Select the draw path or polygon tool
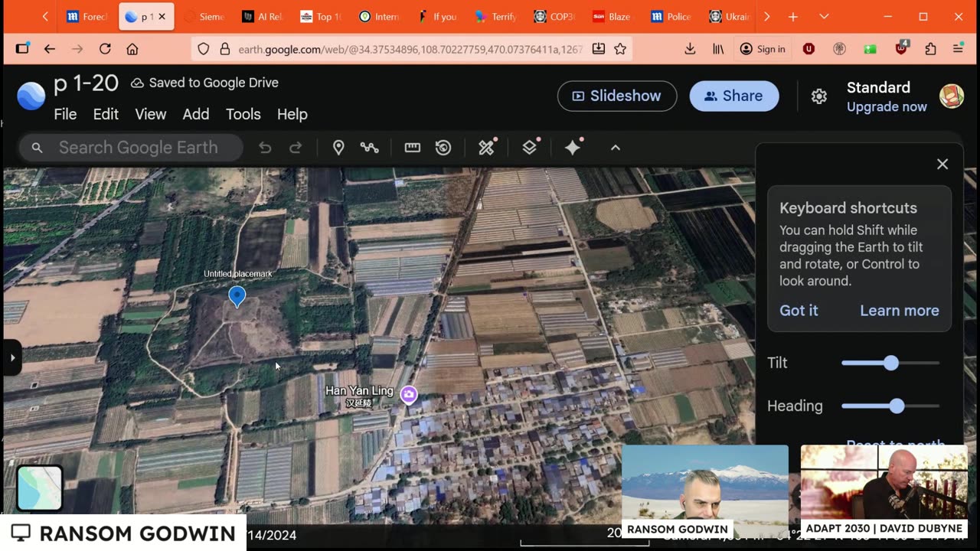 [370, 148]
